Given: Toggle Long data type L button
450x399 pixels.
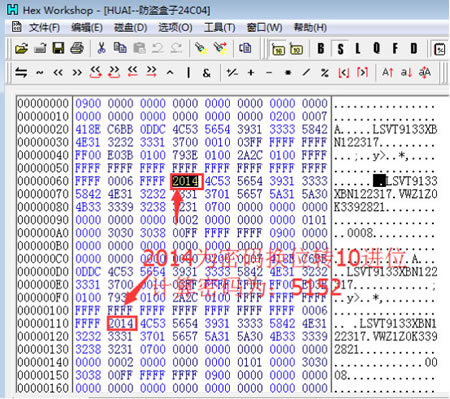Looking at the screenshot, I should click(358, 49).
